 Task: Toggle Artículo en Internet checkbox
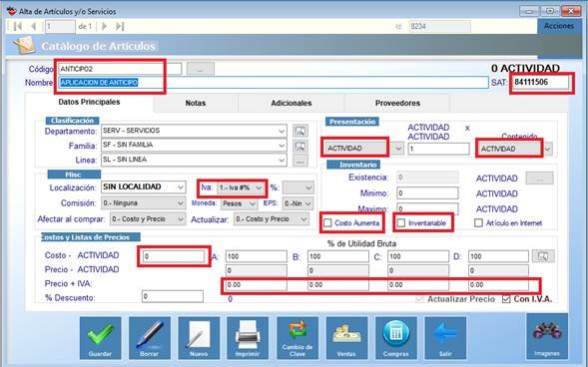tap(478, 222)
